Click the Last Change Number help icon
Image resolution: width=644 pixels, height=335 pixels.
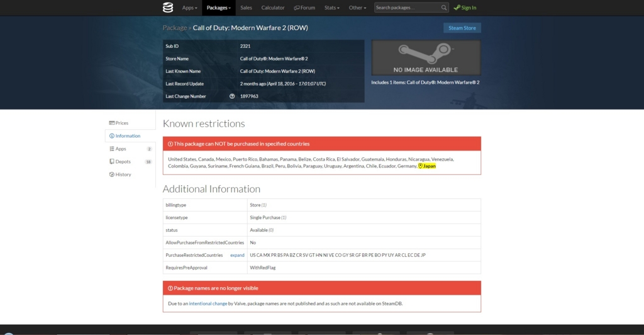coord(232,96)
